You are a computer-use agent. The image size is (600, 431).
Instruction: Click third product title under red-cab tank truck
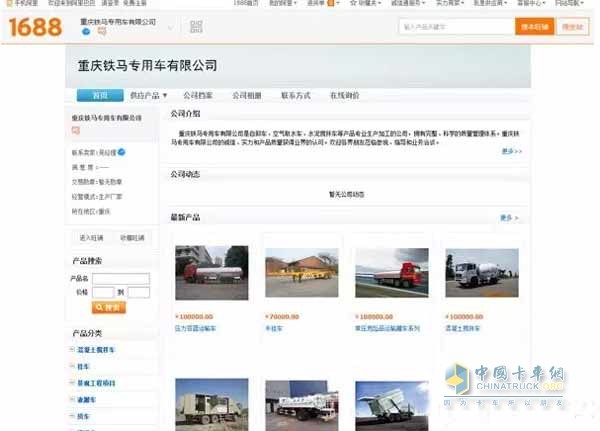pos(387,328)
